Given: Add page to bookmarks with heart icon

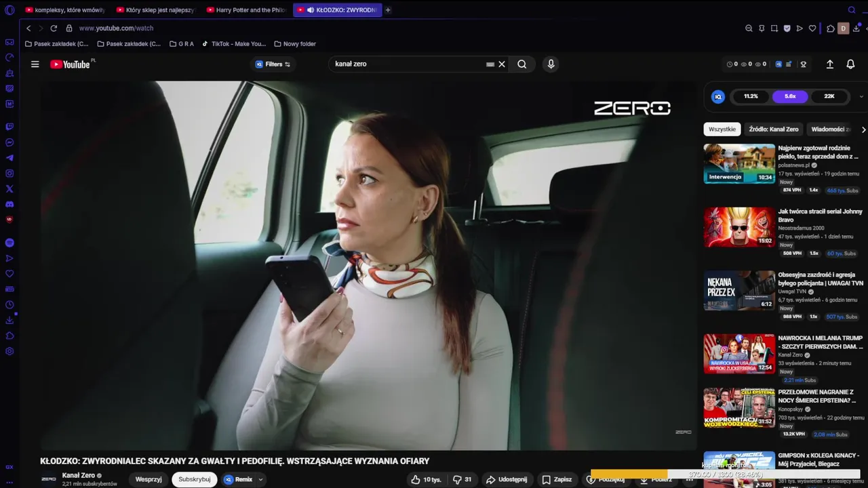Looking at the screenshot, I should point(812,28).
